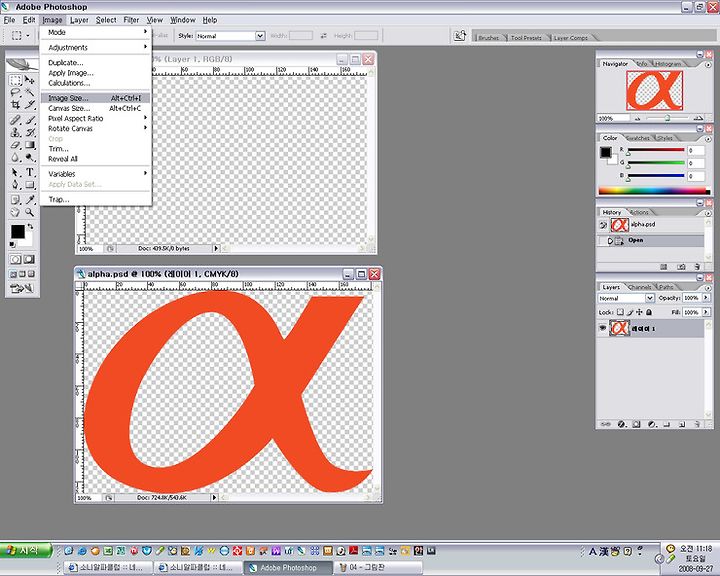Open the Layers panel options menu arrow
This screenshot has height=576, width=720.
tap(708, 288)
